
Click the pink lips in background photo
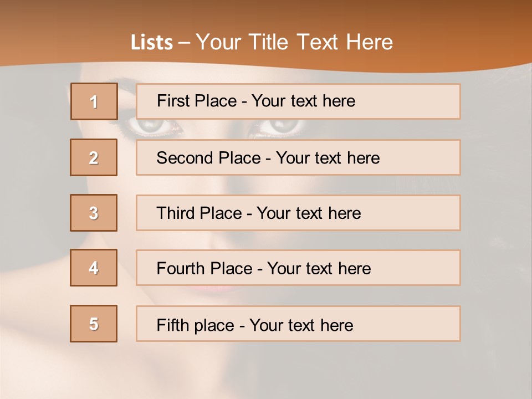pos(219,288)
